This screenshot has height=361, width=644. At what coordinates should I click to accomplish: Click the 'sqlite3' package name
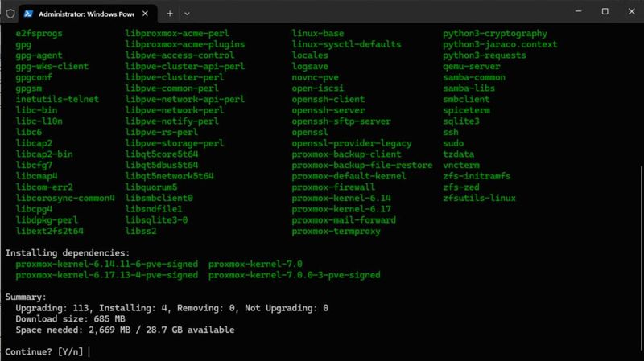tap(461, 121)
